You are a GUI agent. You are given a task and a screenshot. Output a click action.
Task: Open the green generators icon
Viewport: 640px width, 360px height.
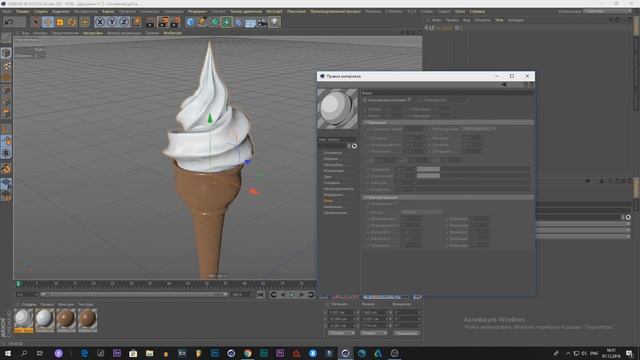coord(215,22)
